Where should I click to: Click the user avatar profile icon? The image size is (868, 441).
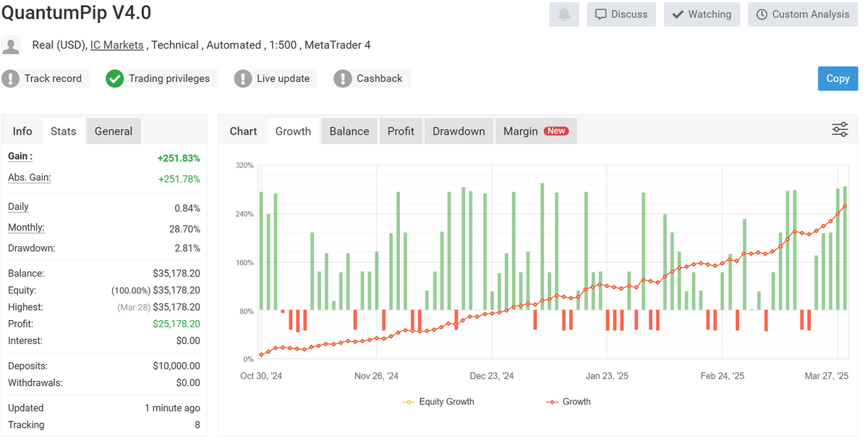[11, 46]
